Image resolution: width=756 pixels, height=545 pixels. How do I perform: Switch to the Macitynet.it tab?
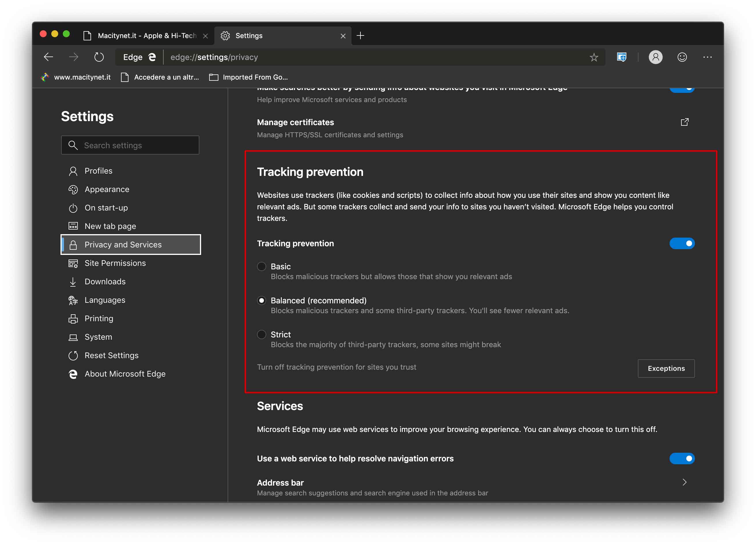point(147,36)
